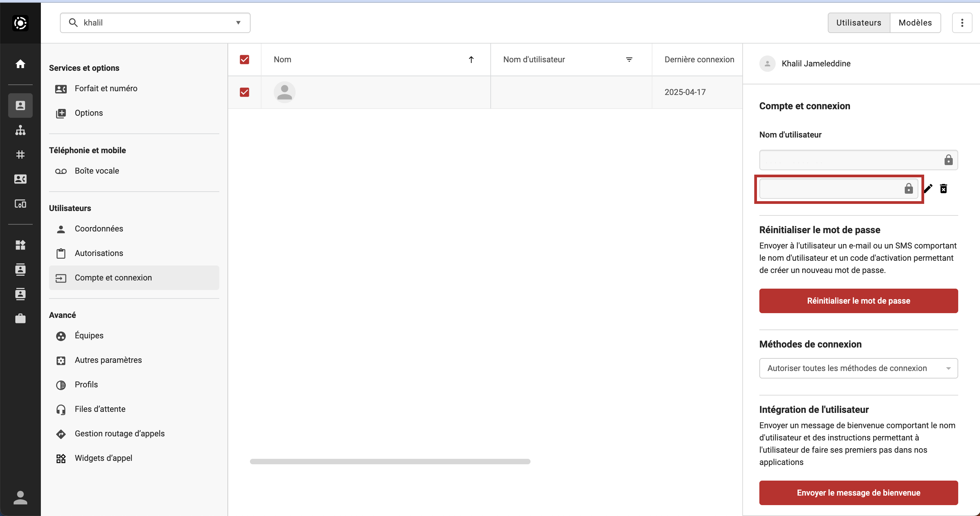Click the Khalil Jameleddine name in panel
This screenshot has height=516, width=980.
(816, 64)
